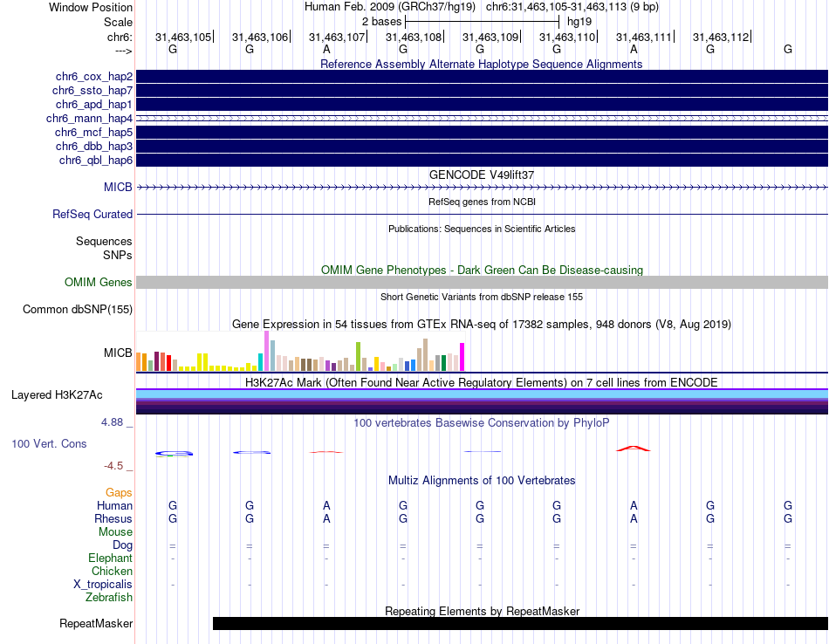Click the 4.88 PhyloP upper scale value
829x644 pixels.
point(112,422)
